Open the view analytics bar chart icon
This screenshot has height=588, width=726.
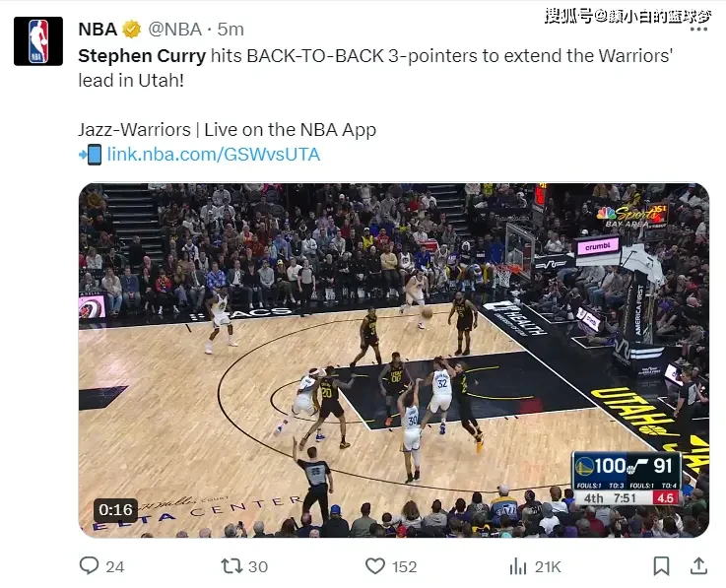pos(518,565)
